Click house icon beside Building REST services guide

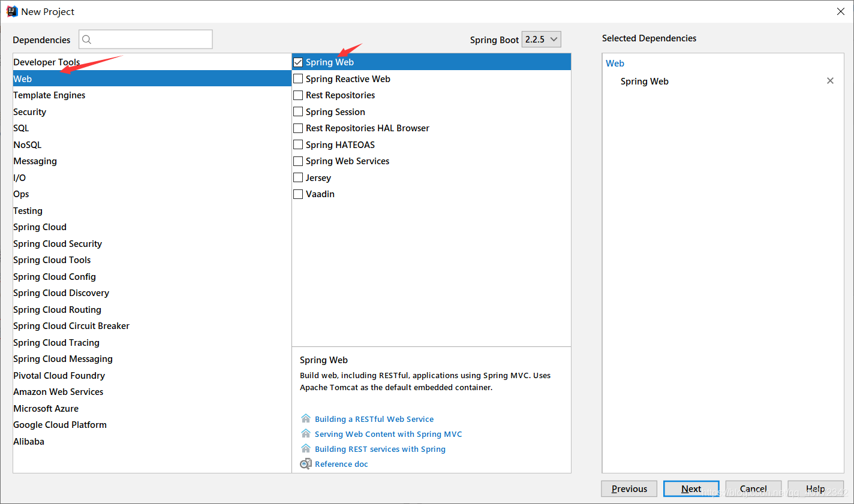pyautogui.click(x=306, y=448)
